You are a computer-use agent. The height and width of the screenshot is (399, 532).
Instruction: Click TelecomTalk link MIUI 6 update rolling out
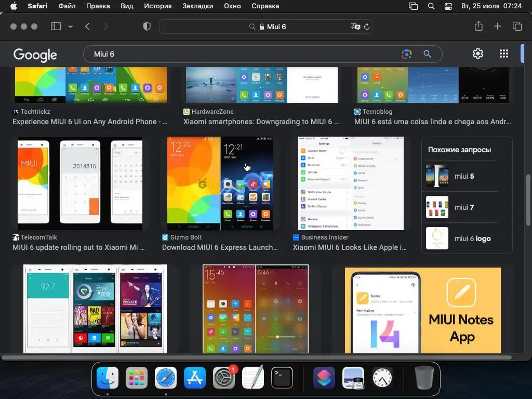(79, 248)
